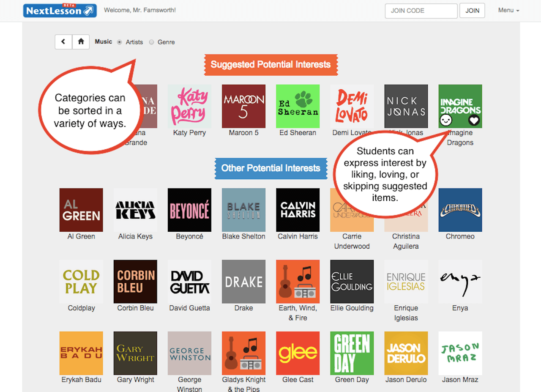Choose the Enrique Iglesias tile
541x392 pixels.
click(406, 282)
